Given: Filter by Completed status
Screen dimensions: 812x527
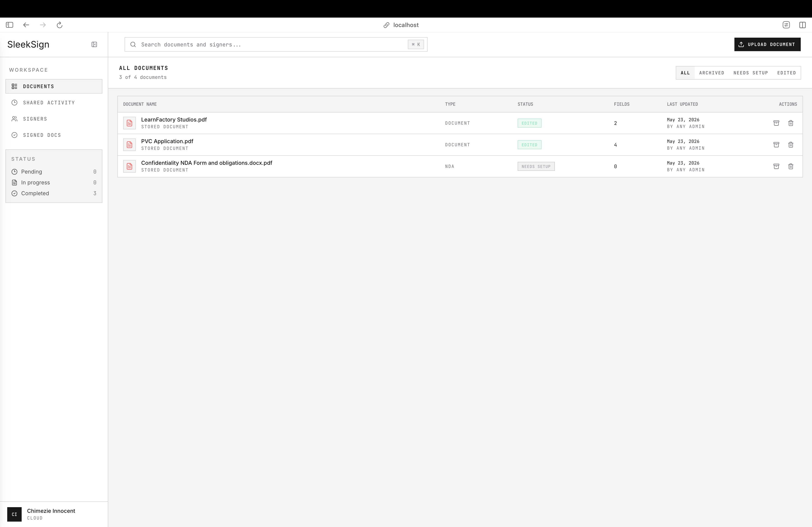Looking at the screenshot, I should coord(54,193).
